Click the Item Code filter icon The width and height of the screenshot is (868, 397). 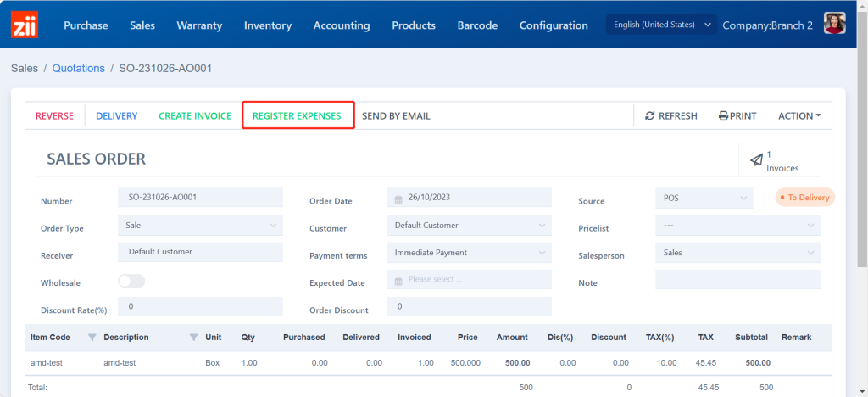(92, 338)
